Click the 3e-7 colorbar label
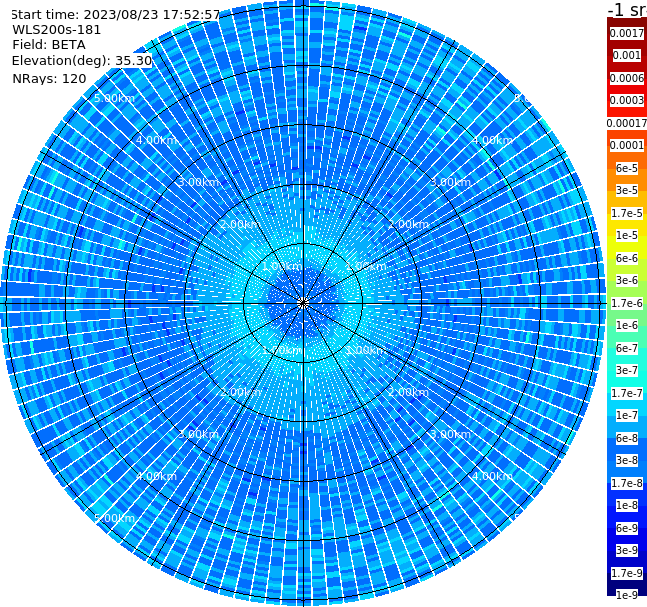Screen dimensions: 647x607 627,370
